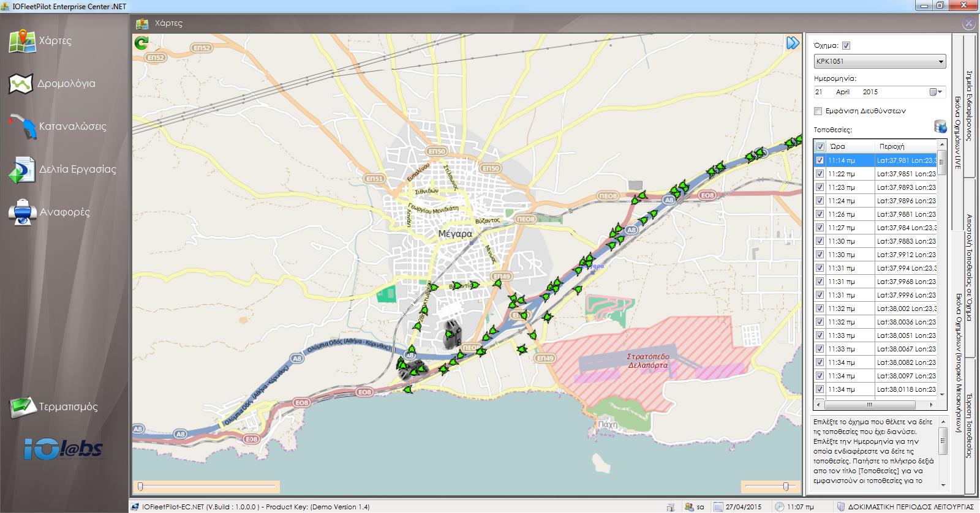Image resolution: width=980 pixels, height=513 pixels.
Task: Click the locations table vertical scrollbar
Action: click(942, 269)
